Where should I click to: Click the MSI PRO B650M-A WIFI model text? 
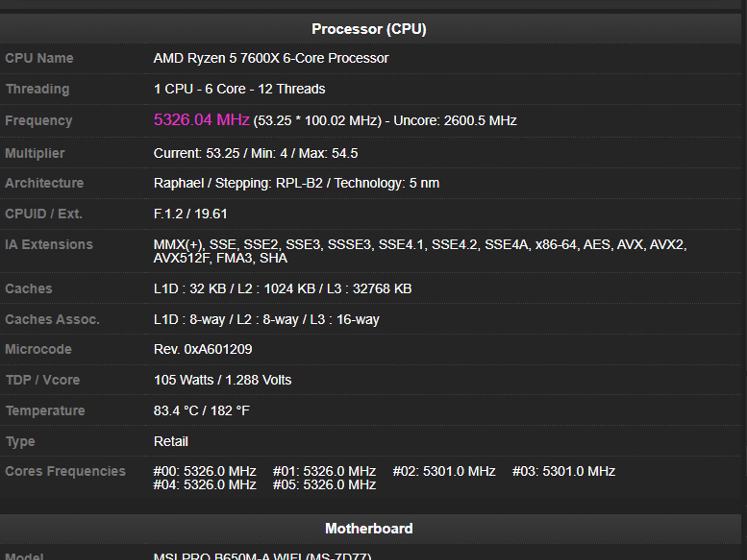[x=228, y=556]
